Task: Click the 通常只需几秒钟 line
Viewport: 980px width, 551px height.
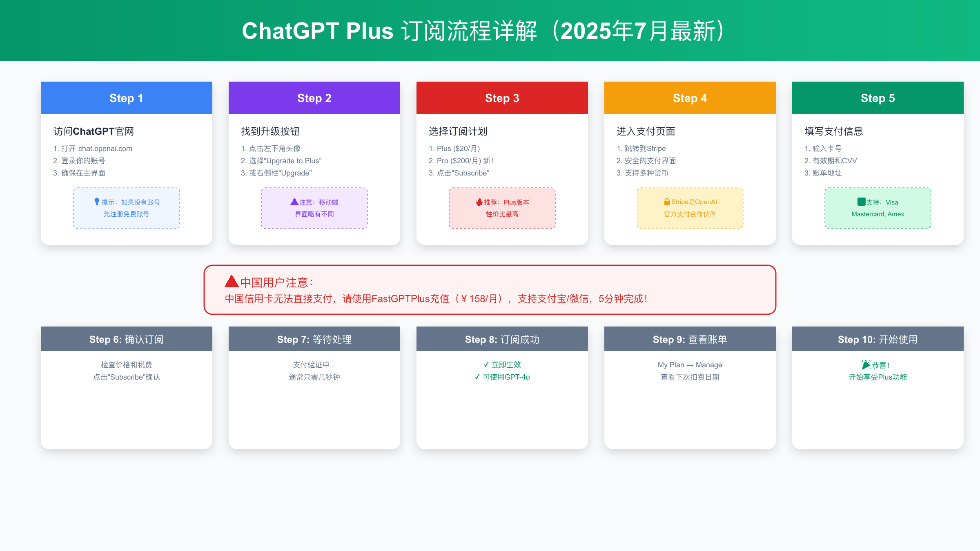Action: click(x=314, y=377)
